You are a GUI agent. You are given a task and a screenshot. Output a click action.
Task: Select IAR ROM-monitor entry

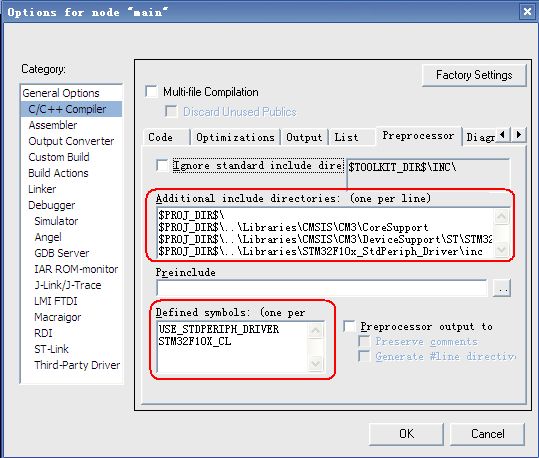pyautogui.click(x=76, y=269)
